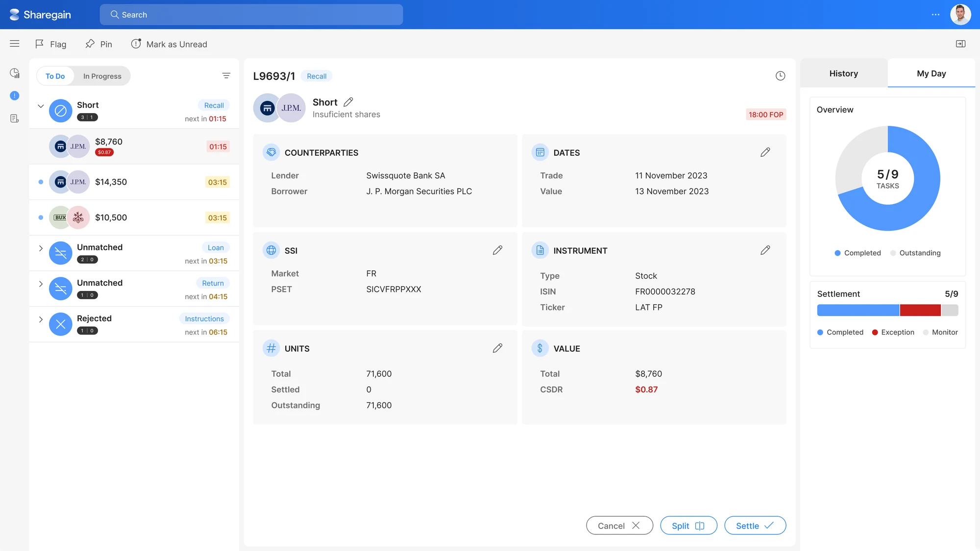Viewport: 980px width, 551px height.
Task: Click the borrower J. P. Morgan Securities PLC
Action: (419, 191)
